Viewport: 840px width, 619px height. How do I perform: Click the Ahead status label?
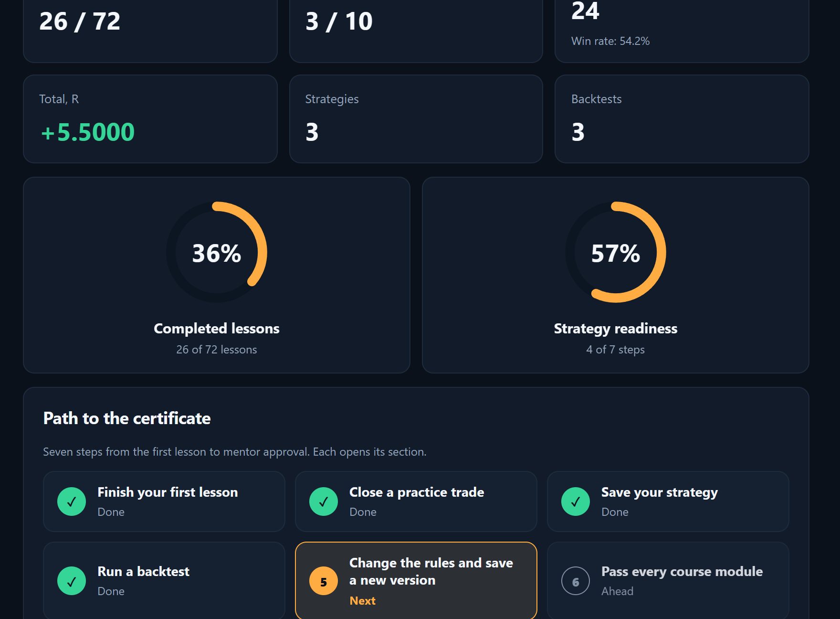[x=618, y=591]
